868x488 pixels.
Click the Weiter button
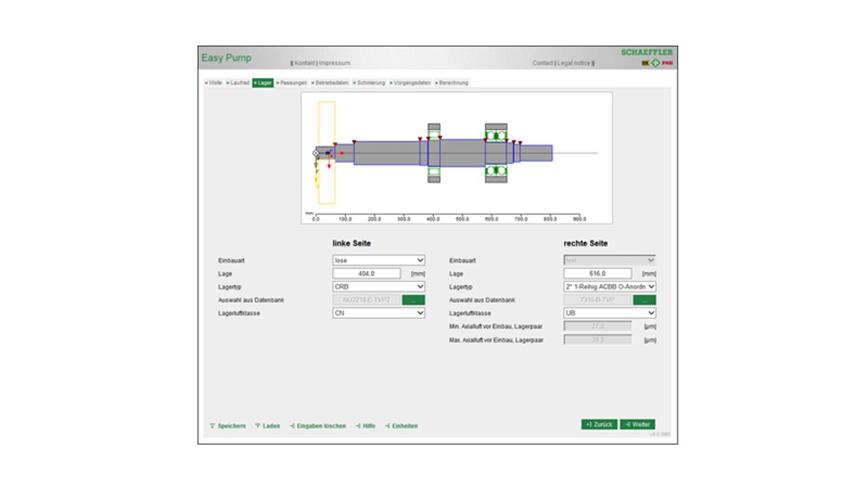(638, 424)
